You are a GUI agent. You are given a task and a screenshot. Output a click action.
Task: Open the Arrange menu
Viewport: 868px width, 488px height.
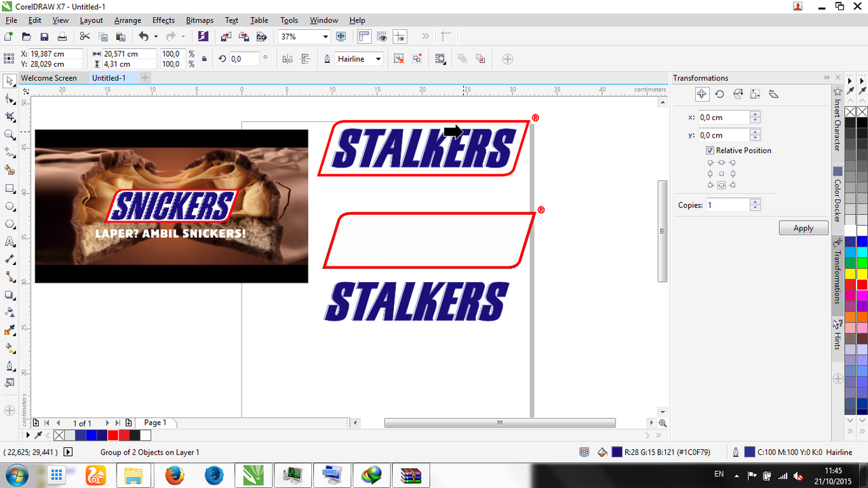(127, 20)
